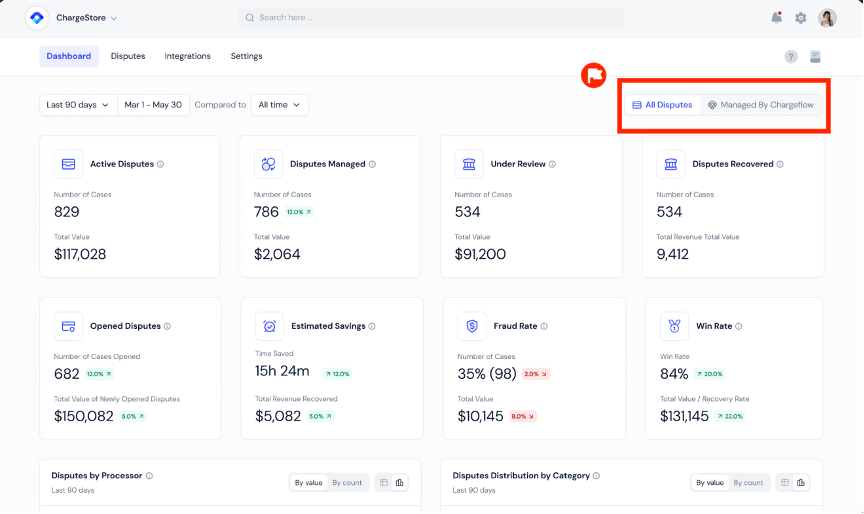Click the help question mark icon
Screen dimensions: 864x514
[x=791, y=57]
